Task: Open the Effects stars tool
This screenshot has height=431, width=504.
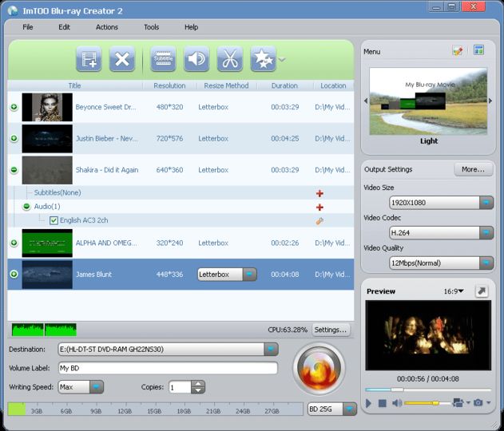Action: click(x=264, y=59)
